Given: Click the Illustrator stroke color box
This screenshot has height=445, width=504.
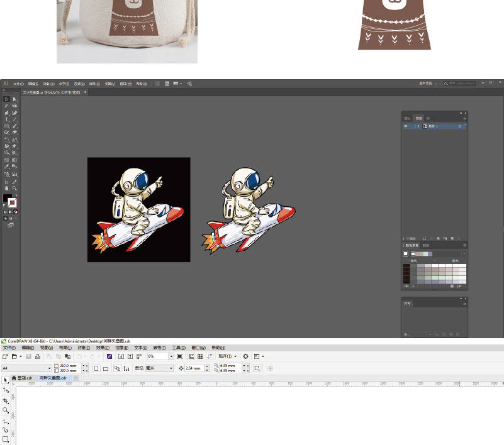Looking at the screenshot, I should [13, 202].
